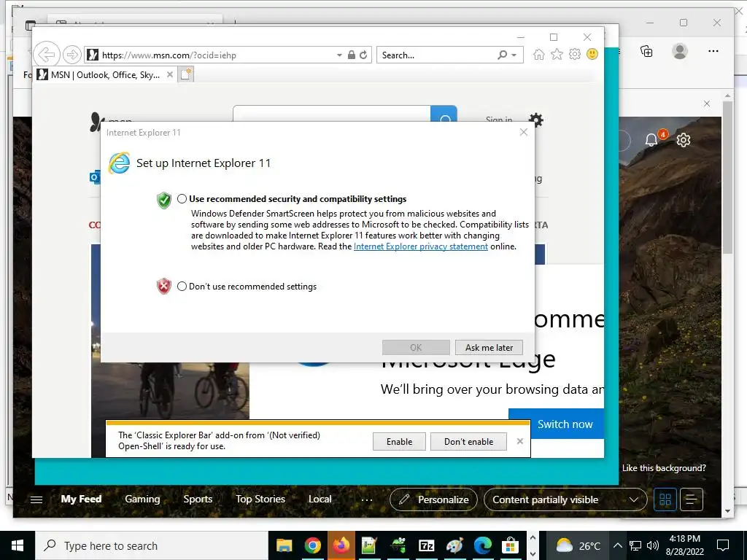Open Firefox from the taskbar

coord(341,545)
